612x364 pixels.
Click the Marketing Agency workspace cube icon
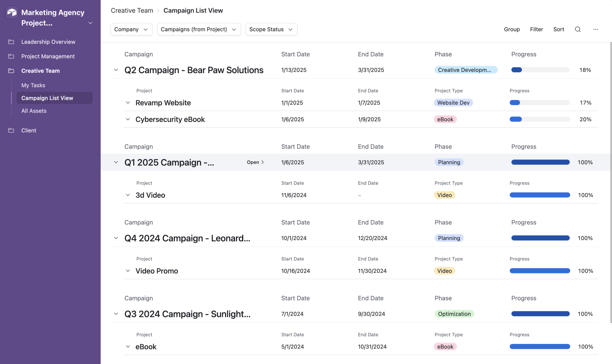12,12
